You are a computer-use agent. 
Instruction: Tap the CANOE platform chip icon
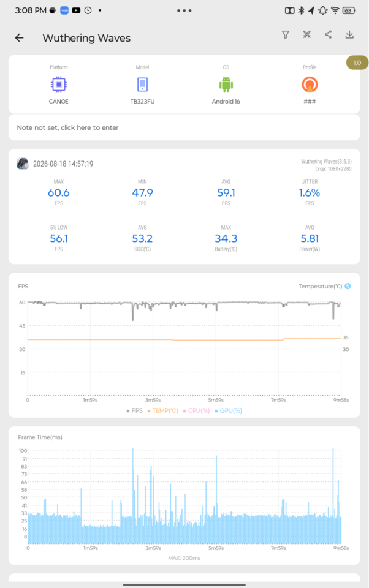coord(59,85)
